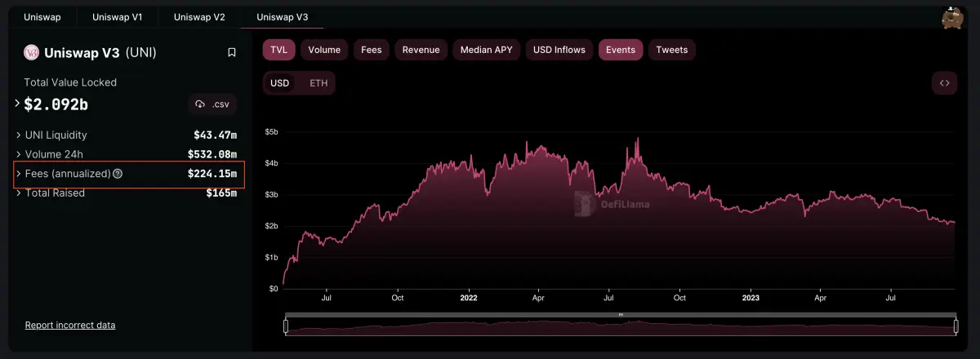Click the Uniswap V3 logo icon

pos(31,52)
